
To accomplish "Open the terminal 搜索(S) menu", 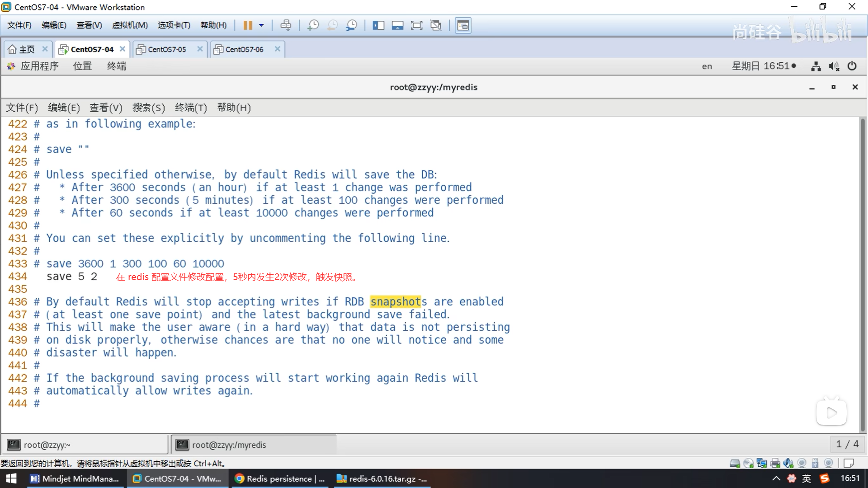I will point(148,108).
